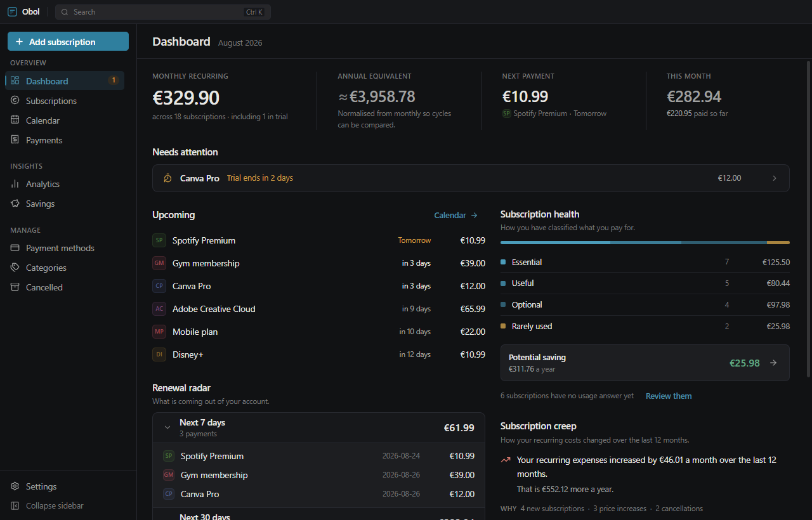Screen dimensions: 812x520
Task: Click the Dashboard notification badge 1
Action: [114, 81]
